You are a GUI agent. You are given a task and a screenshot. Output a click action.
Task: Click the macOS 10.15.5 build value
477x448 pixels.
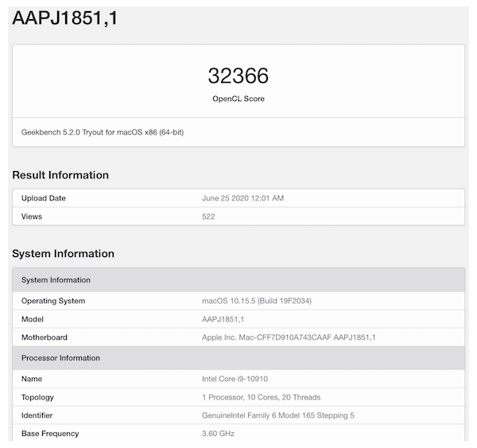click(264, 301)
